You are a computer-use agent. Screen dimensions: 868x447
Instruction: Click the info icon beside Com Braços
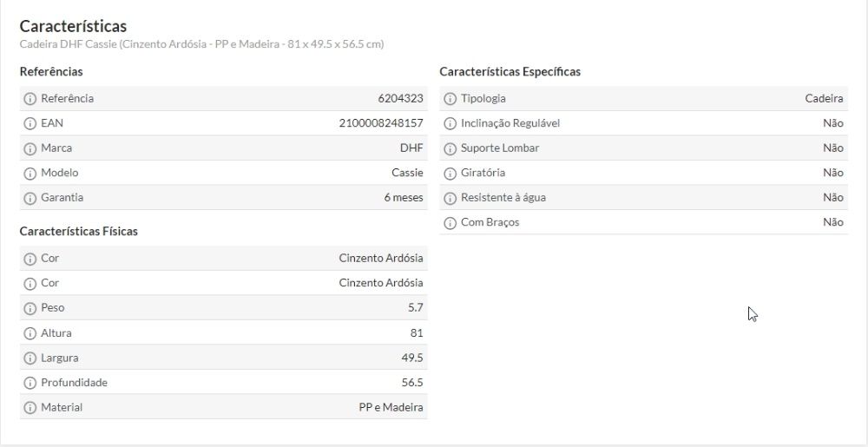pyautogui.click(x=450, y=223)
